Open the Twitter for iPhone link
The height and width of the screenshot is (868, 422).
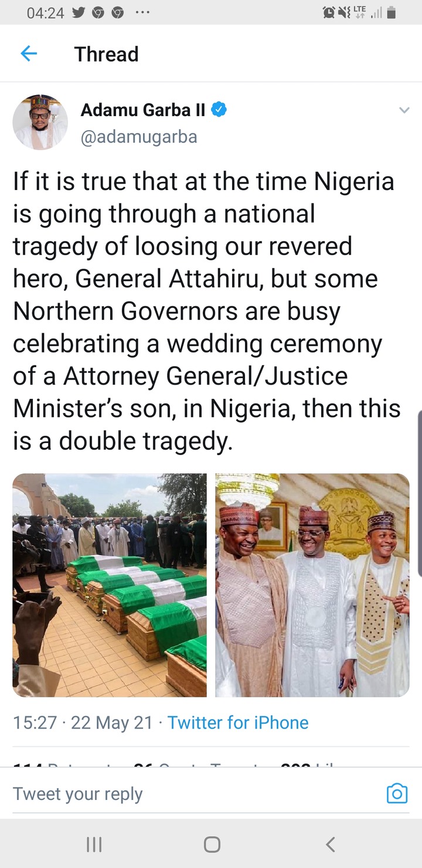point(238,723)
